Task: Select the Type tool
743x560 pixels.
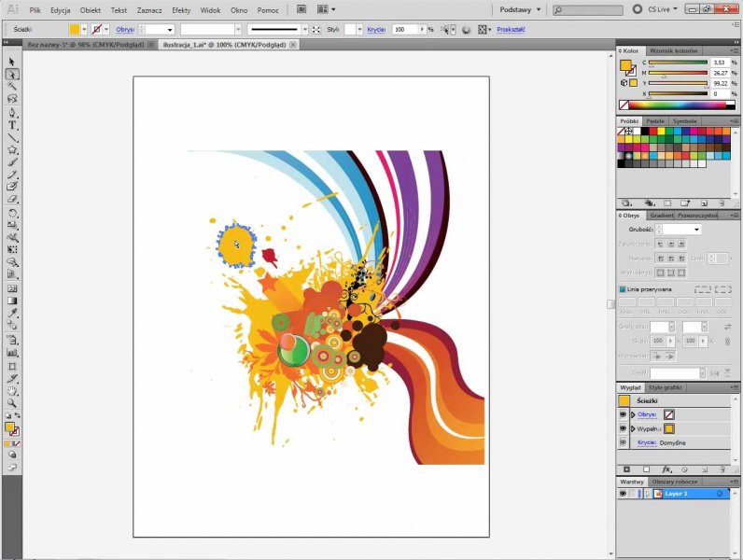Action: coord(12,125)
